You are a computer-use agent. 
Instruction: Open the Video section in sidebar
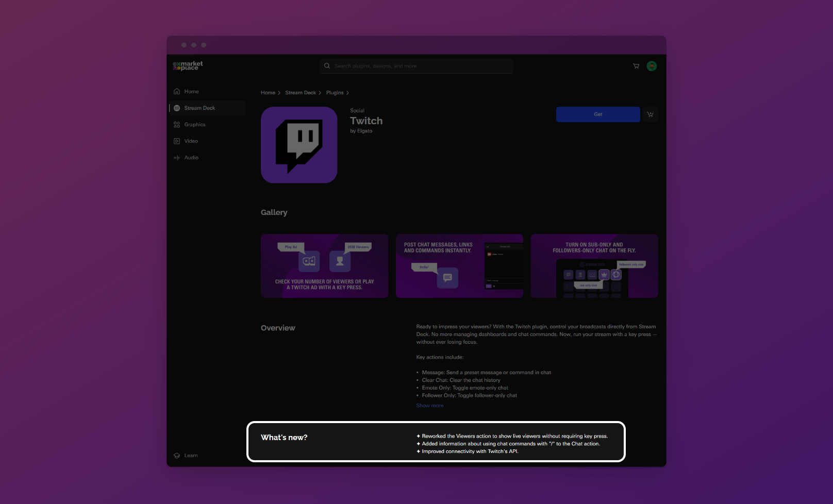click(x=191, y=141)
